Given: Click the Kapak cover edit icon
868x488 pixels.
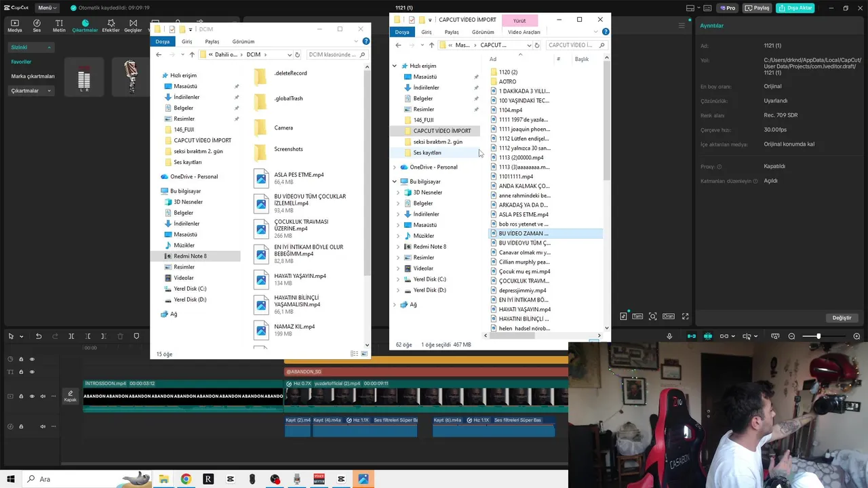Looking at the screenshot, I should coord(70,396).
